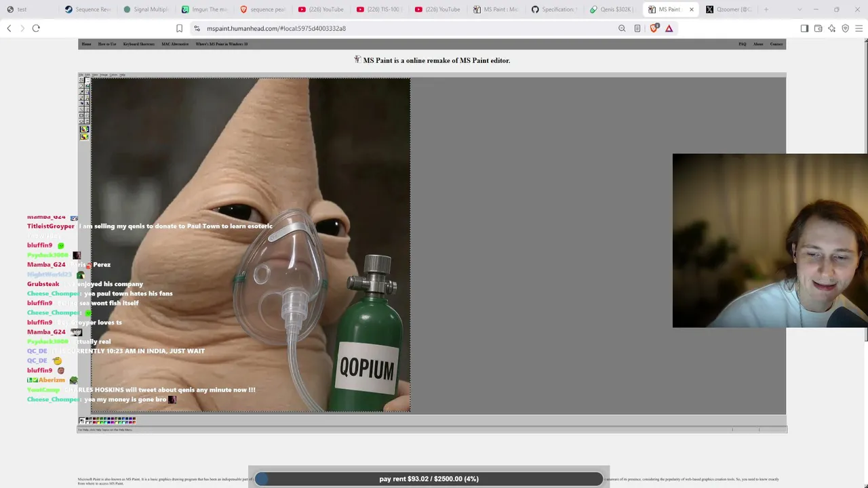The width and height of the screenshot is (868, 488).
Task: Pick the black color swatch in palette
Action: (87, 418)
